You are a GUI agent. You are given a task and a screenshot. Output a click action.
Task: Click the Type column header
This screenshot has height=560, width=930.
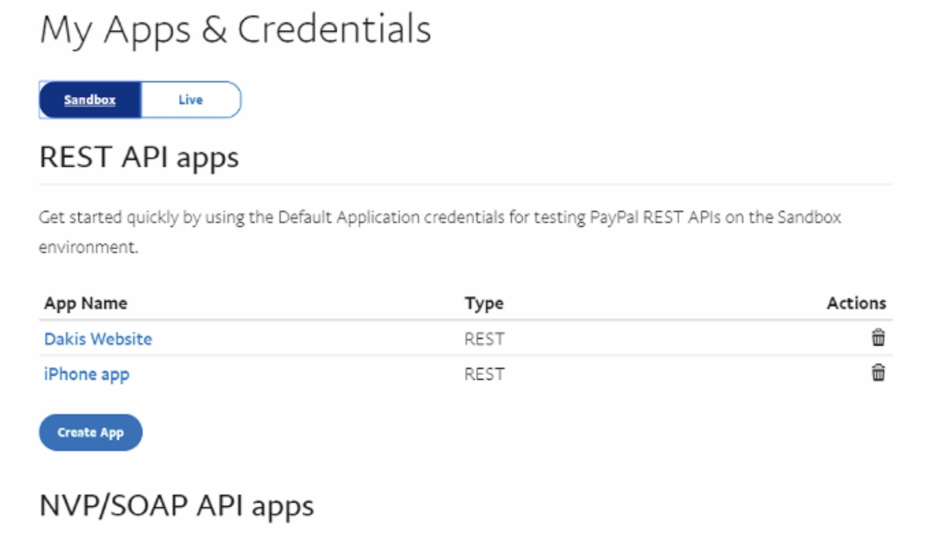tap(484, 303)
